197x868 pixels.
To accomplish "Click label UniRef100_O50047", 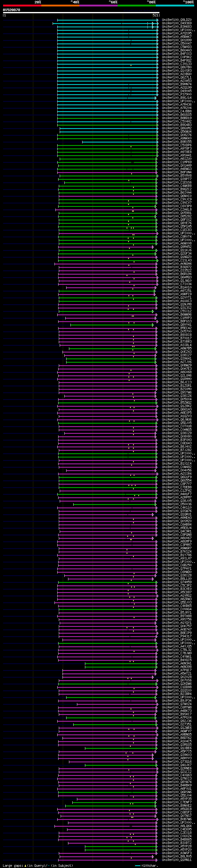I will click(177, 43).
